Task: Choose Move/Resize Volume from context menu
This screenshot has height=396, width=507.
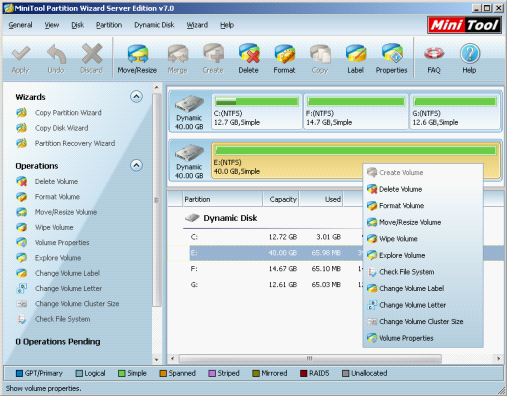Action: click(x=423, y=222)
